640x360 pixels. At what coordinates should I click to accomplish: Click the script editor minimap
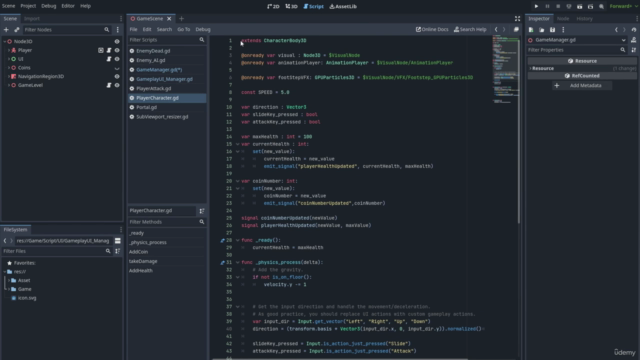(505, 69)
